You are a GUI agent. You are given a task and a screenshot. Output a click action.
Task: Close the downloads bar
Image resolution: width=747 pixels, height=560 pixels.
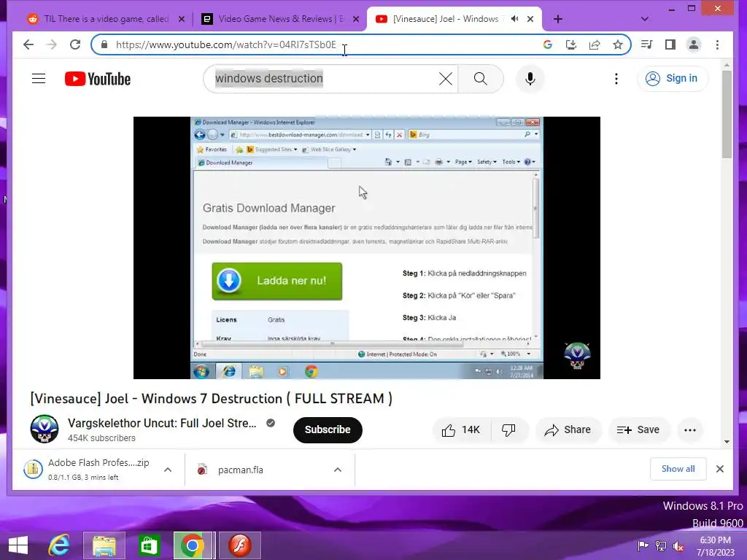[x=720, y=469]
